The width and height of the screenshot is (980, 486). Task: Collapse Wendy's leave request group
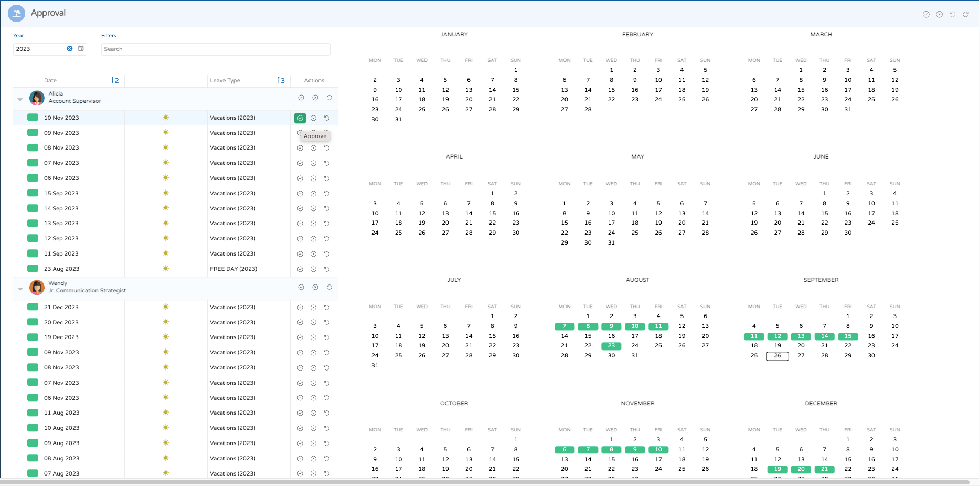(x=20, y=288)
